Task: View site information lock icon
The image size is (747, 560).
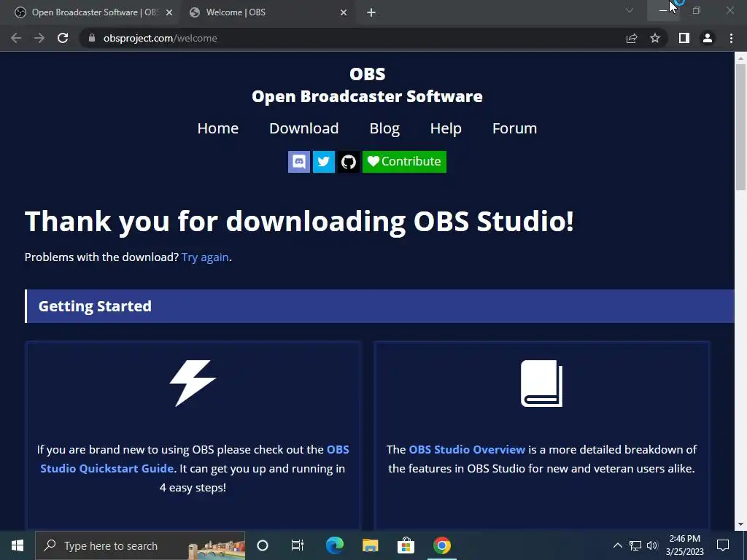Action: (x=92, y=38)
